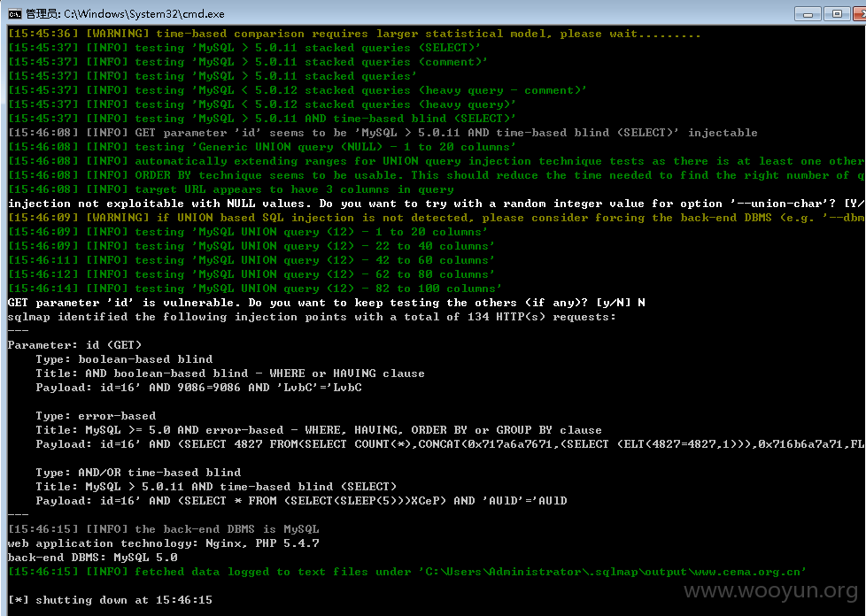Click the 'id is vulnerable' prompt line
Viewport: 866px width, 616px height.
pos(327,303)
